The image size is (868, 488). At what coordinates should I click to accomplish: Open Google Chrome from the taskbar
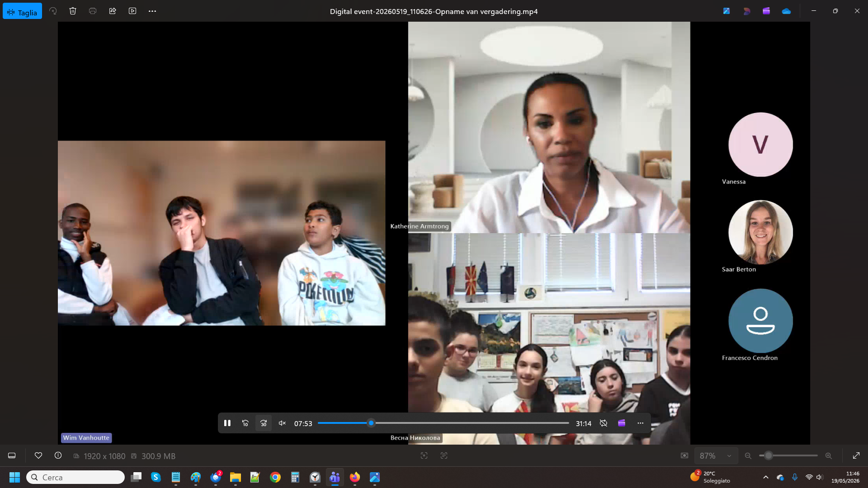(275, 478)
